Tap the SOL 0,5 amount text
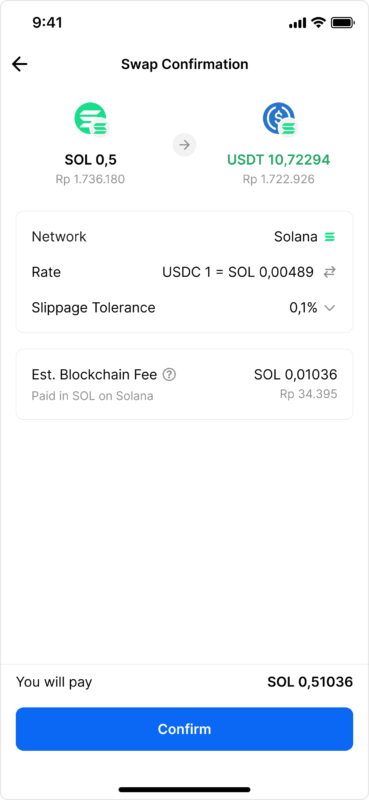Screen dimensions: 369x800 pos(90,160)
